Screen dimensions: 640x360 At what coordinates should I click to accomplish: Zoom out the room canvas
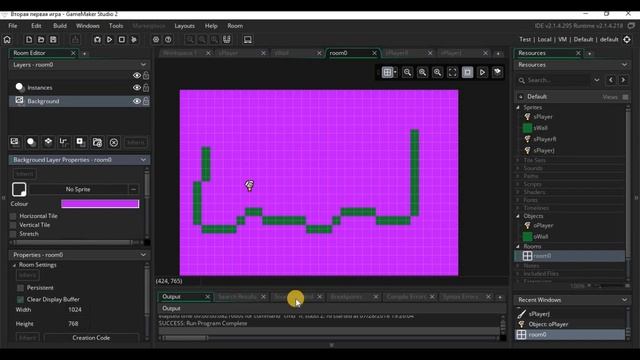pos(407,72)
